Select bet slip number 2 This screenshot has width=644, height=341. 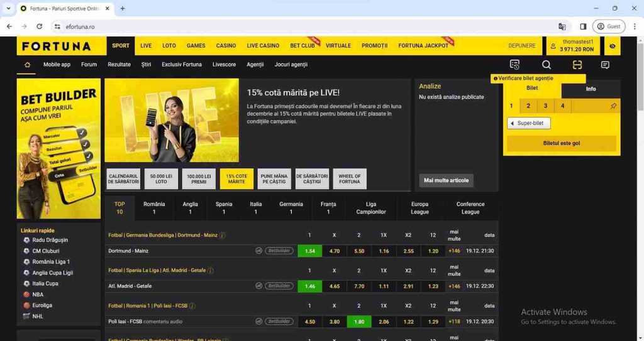pos(528,106)
